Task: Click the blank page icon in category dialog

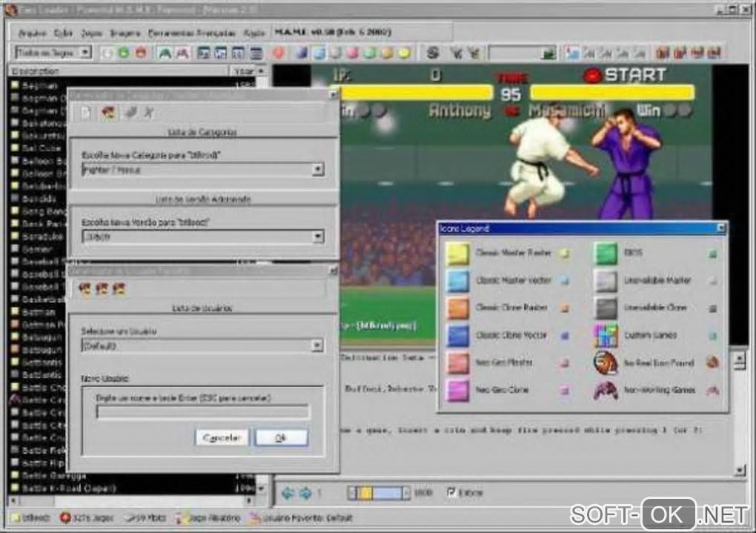Action: point(86,113)
